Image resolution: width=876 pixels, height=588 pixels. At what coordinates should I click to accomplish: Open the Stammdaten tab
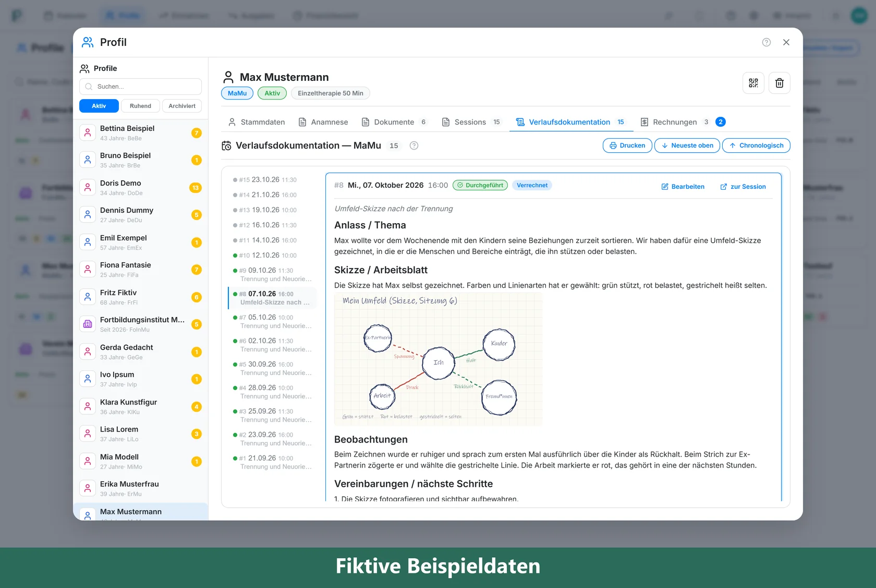pyautogui.click(x=257, y=122)
